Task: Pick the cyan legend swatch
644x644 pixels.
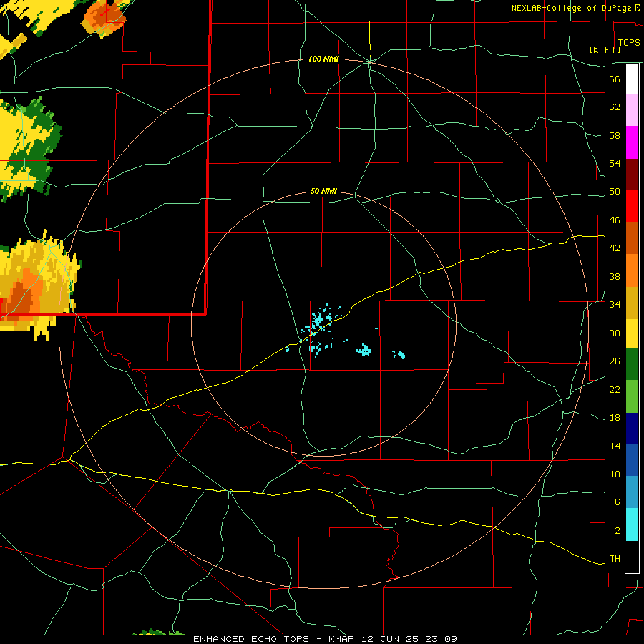Action: (632, 525)
